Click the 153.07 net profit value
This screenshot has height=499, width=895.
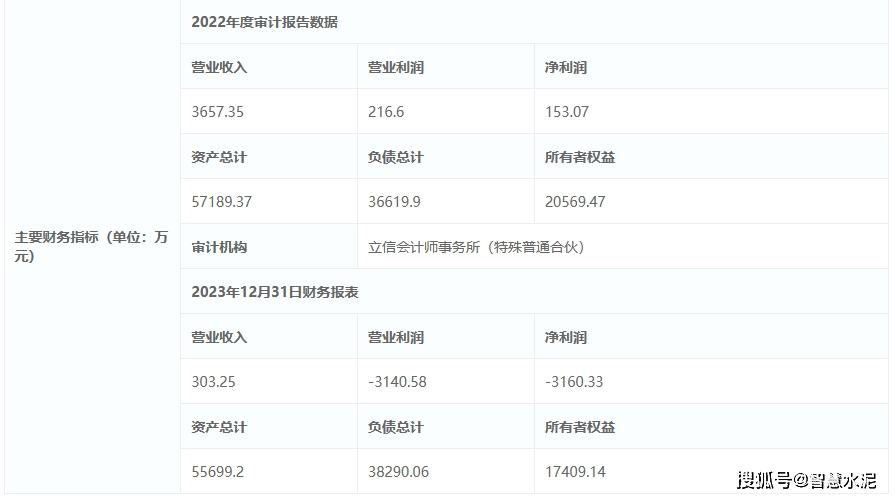tap(568, 112)
